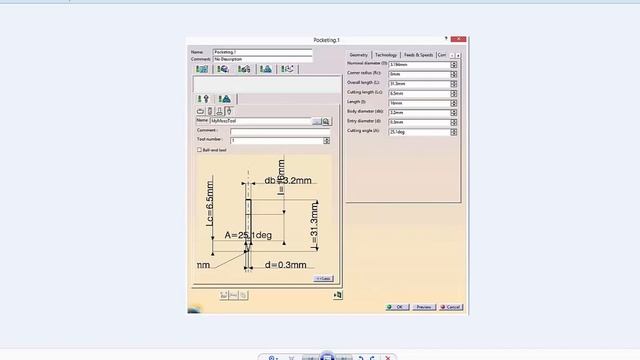Adjust the Entry diameter spinner arrows
Viewport: 640px width, 360px height.
[x=453, y=122]
